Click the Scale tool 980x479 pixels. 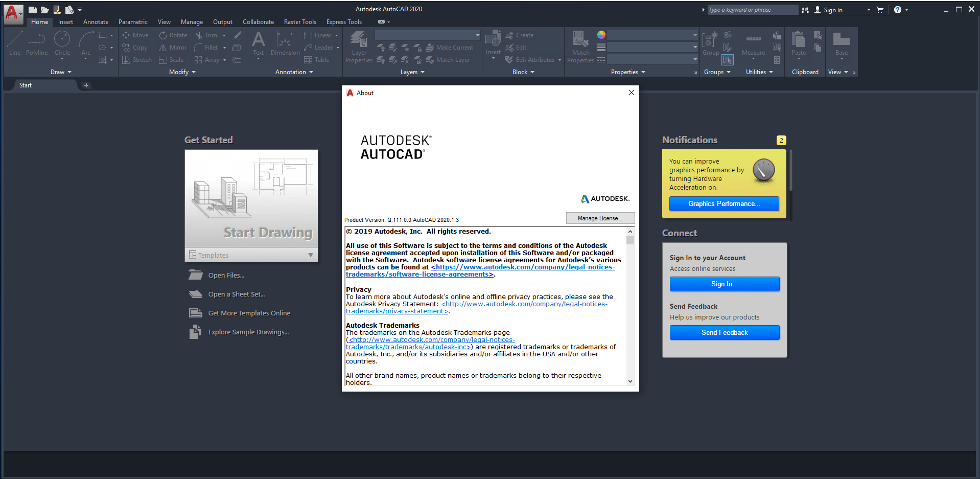point(171,60)
